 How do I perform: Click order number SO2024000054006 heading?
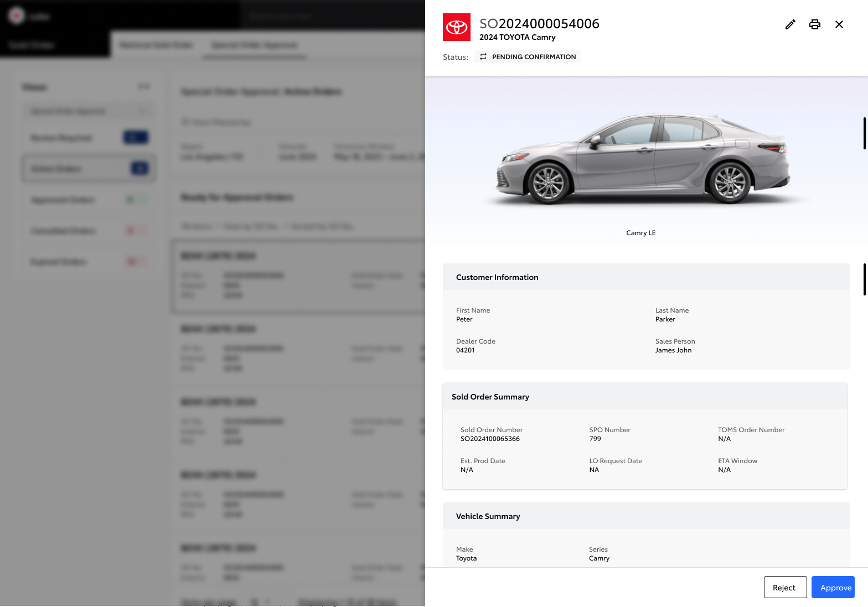click(539, 24)
